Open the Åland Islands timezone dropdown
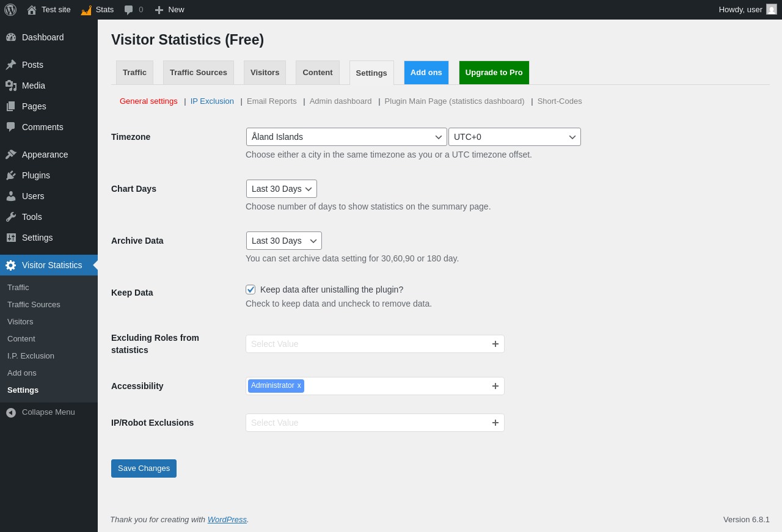Screen dimensions: 782x532 tap(346, 137)
